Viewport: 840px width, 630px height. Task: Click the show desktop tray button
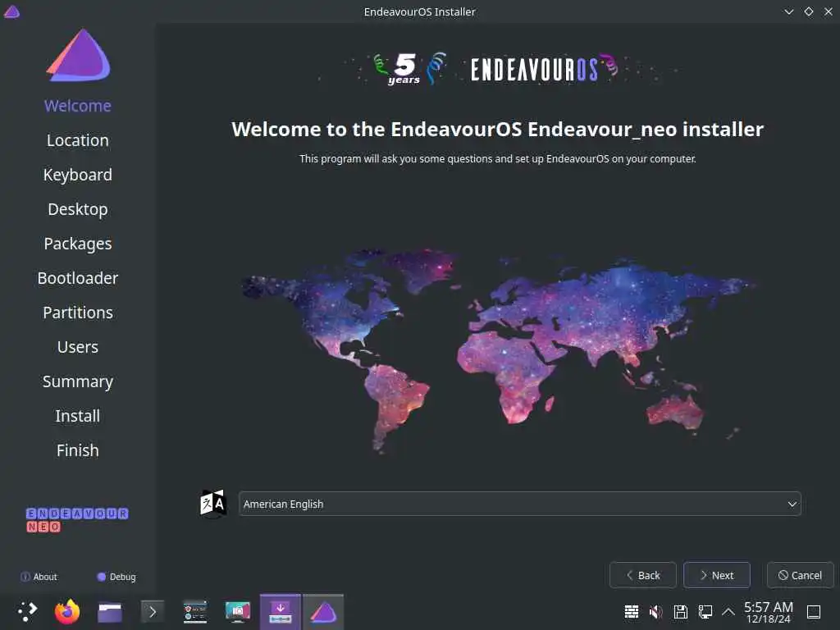click(814, 611)
